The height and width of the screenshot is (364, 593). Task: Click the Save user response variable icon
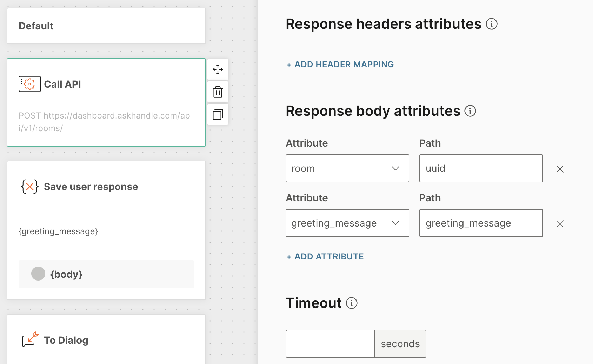point(30,187)
